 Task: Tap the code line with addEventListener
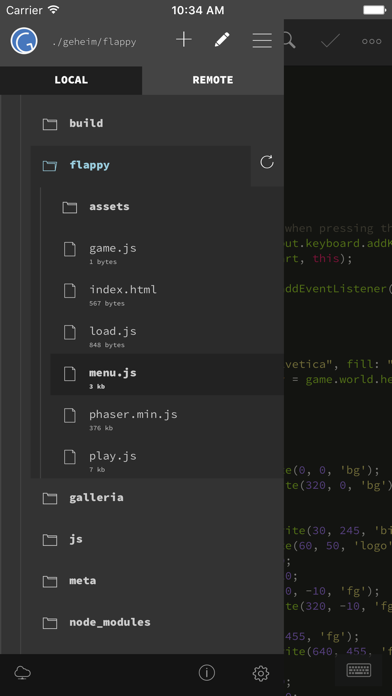click(x=338, y=289)
